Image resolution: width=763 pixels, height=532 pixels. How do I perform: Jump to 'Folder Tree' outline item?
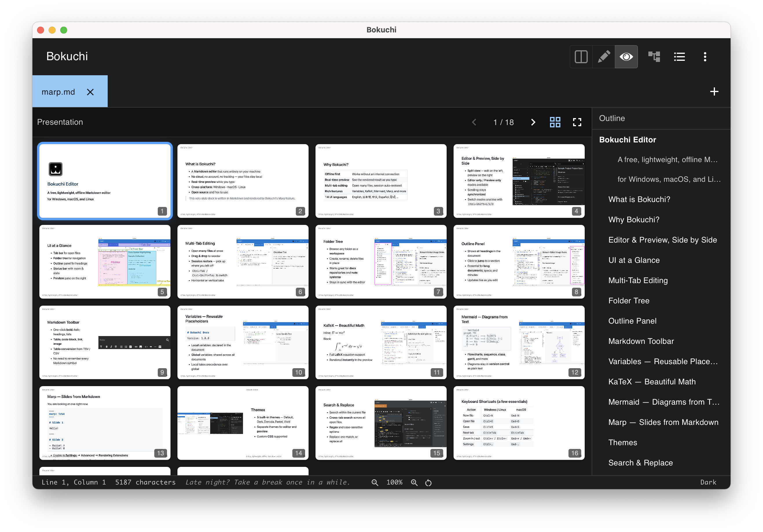pyautogui.click(x=629, y=301)
